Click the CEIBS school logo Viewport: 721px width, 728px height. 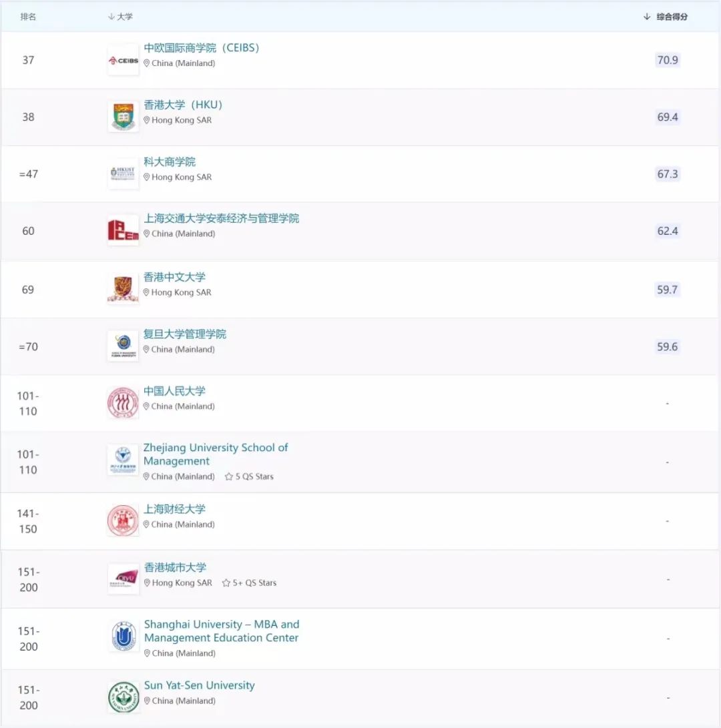click(123, 61)
